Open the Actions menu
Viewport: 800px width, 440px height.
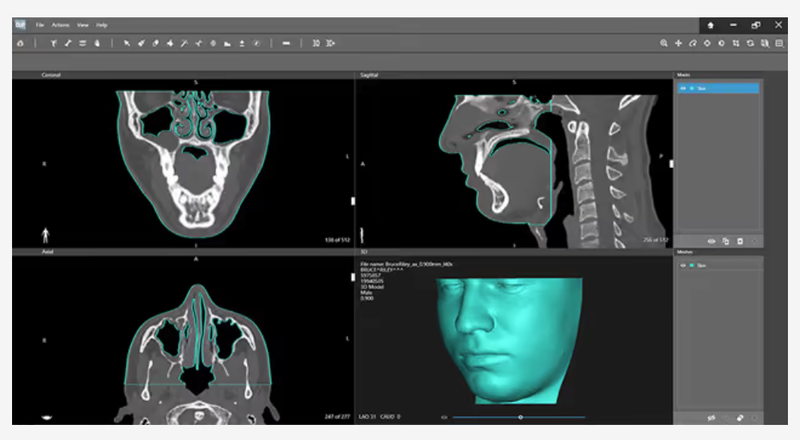point(60,25)
